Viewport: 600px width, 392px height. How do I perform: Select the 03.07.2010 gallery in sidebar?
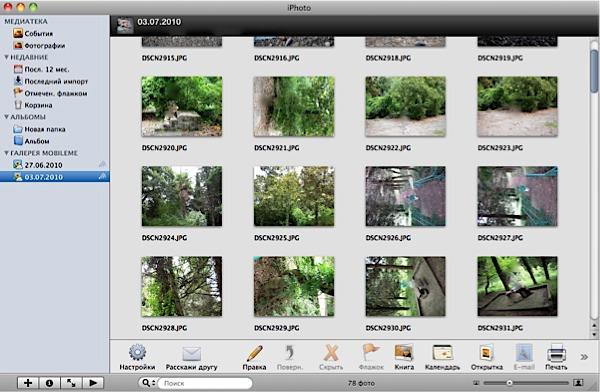point(55,177)
